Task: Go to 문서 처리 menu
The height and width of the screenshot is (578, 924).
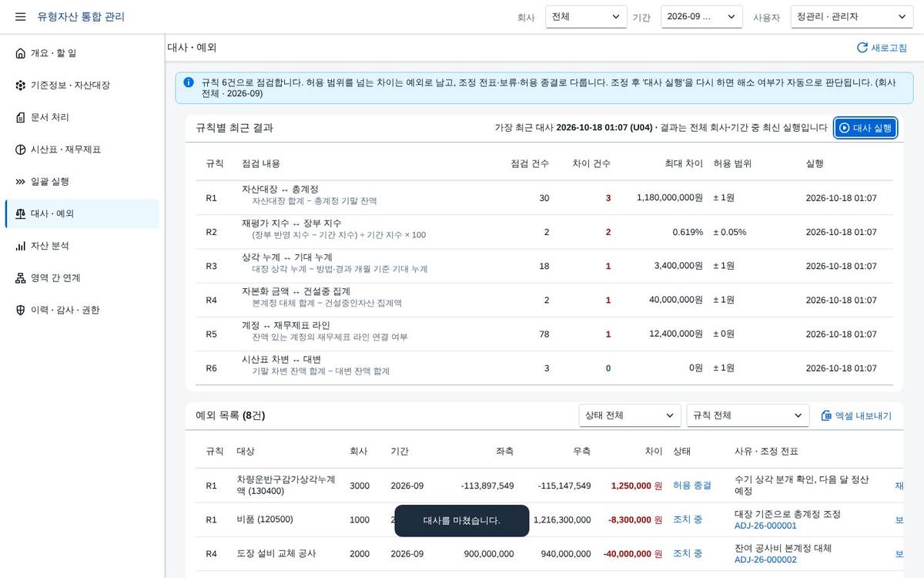Action: click(82, 117)
